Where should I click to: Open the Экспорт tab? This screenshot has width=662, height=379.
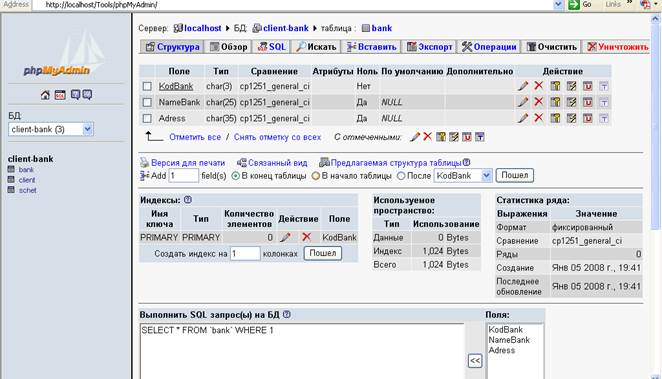coord(429,47)
